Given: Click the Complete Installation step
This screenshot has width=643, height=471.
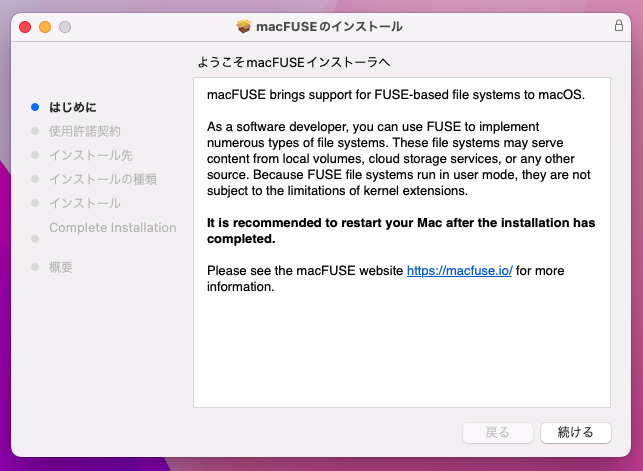Looking at the screenshot, I should (x=112, y=227).
